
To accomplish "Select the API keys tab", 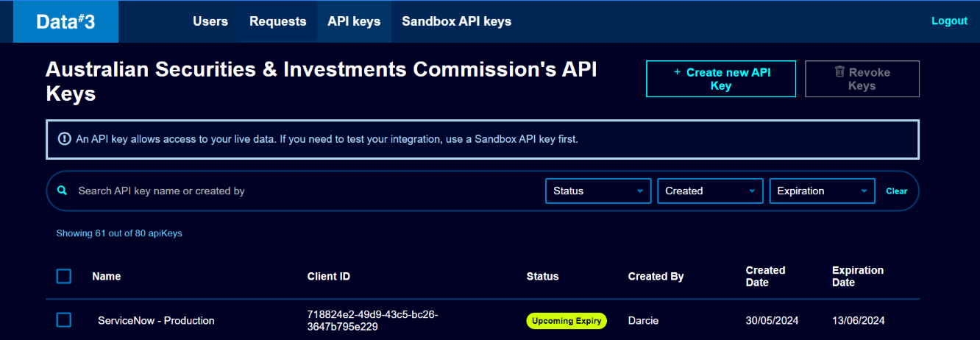I will pyautogui.click(x=354, y=21).
